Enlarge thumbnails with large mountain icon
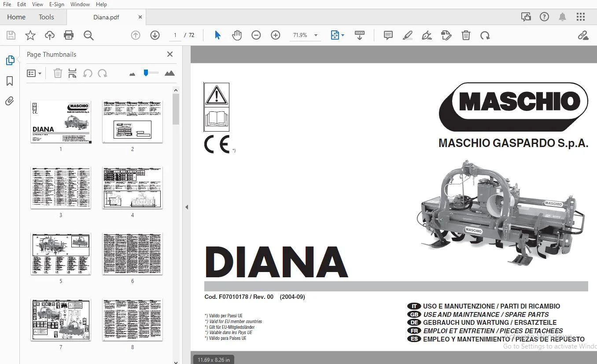Screen dimensions: 597x364 [170, 73]
